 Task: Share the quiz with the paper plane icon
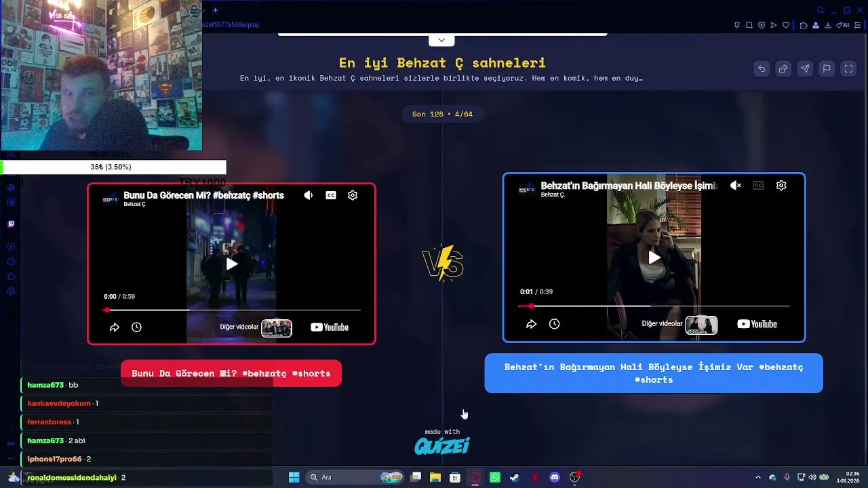click(805, 68)
